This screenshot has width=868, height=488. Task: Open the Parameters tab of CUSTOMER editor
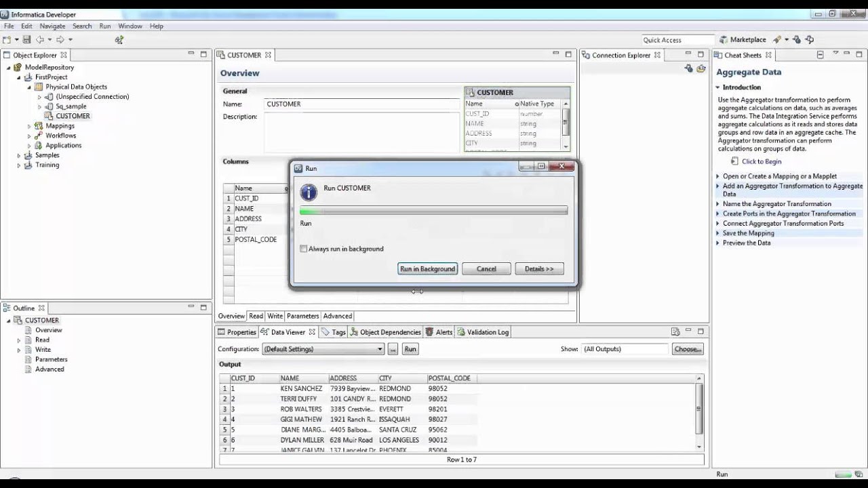click(x=302, y=316)
